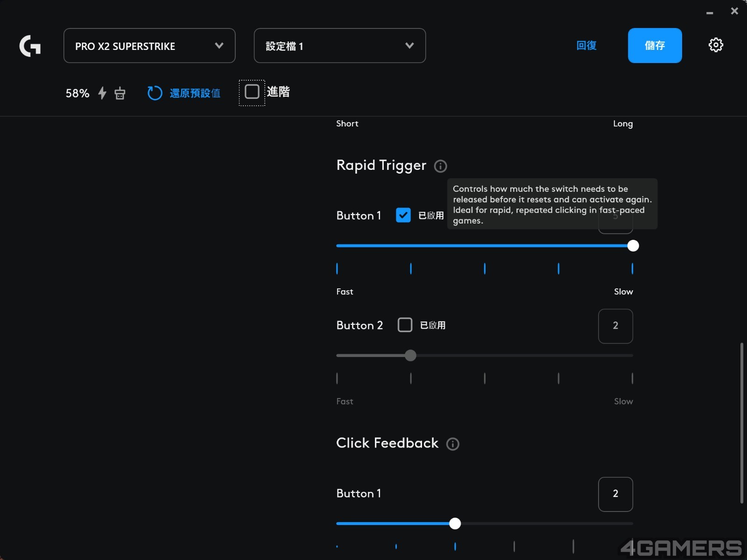The height and width of the screenshot is (560, 747).
Task: Disable Rapid Trigger for Button 1
Action: (x=403, y=215)
